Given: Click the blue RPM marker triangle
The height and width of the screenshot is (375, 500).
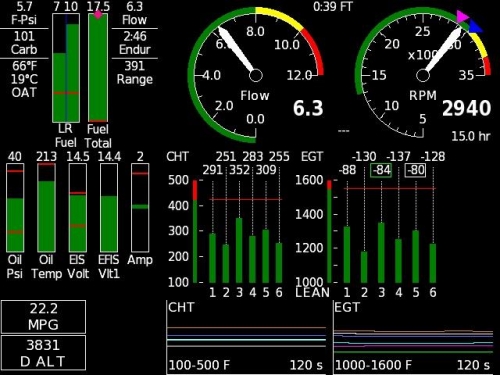Looking at the screenshot, I should (x=475, y=27).
